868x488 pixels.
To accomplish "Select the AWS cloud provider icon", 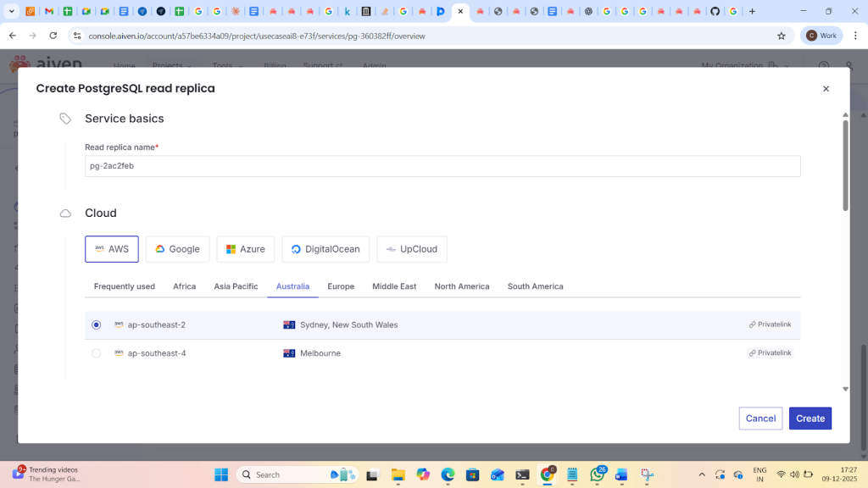I will pos(100,249).
